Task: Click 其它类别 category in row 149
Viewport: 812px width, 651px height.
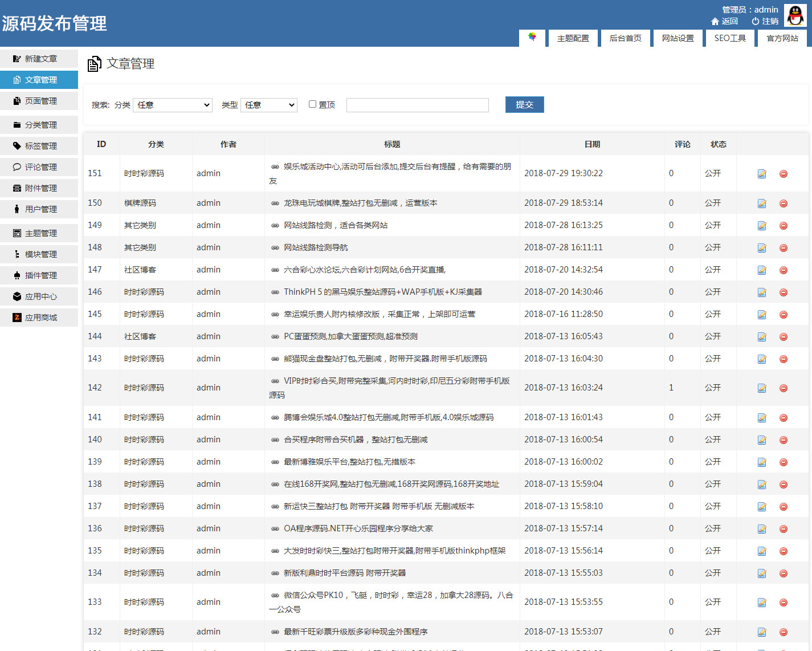Action: [140, 225]
